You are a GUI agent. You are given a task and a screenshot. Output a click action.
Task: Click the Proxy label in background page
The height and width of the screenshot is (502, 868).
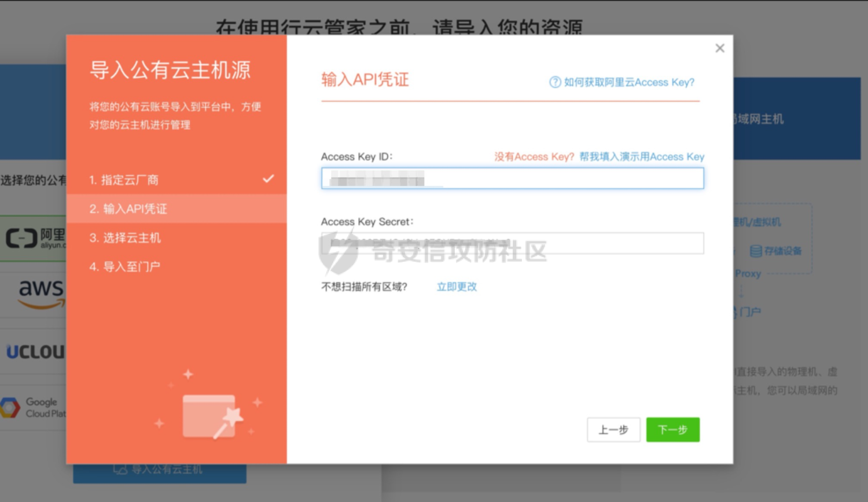click(748, 273)
